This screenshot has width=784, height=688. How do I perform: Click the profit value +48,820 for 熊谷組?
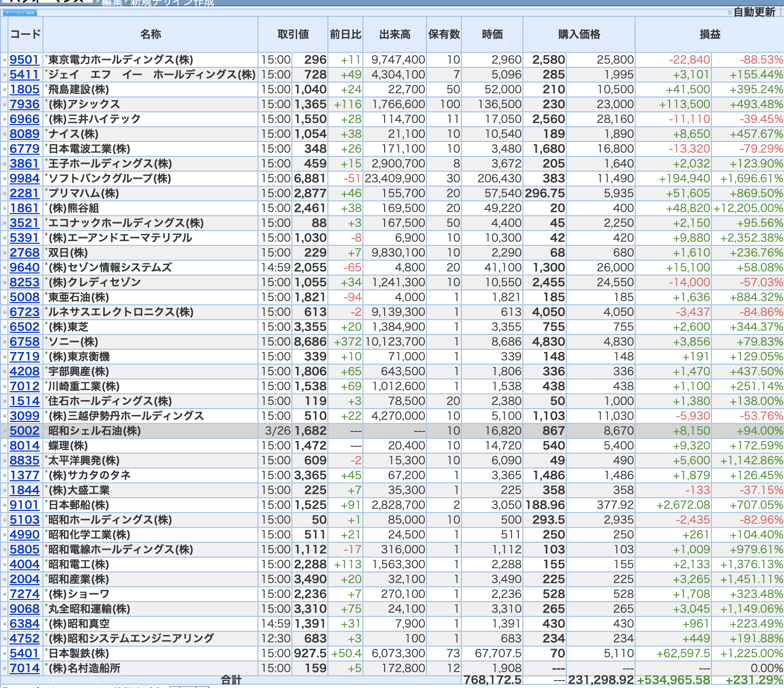(688, 208)
